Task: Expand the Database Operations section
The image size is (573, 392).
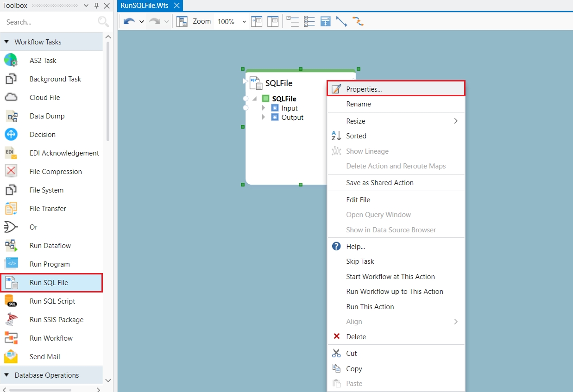Action: tap(6, 375)
